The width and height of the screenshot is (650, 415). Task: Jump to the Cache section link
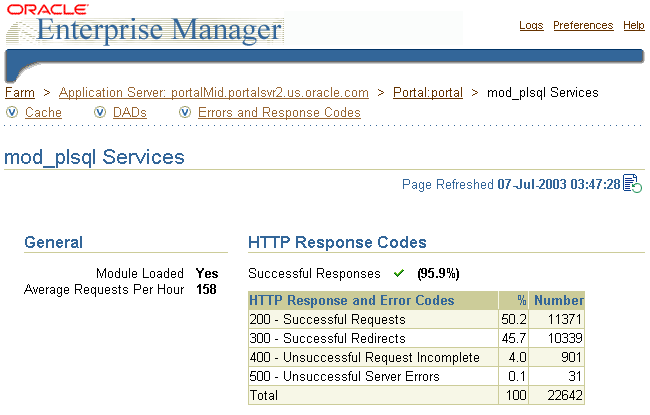click(43, 112)
